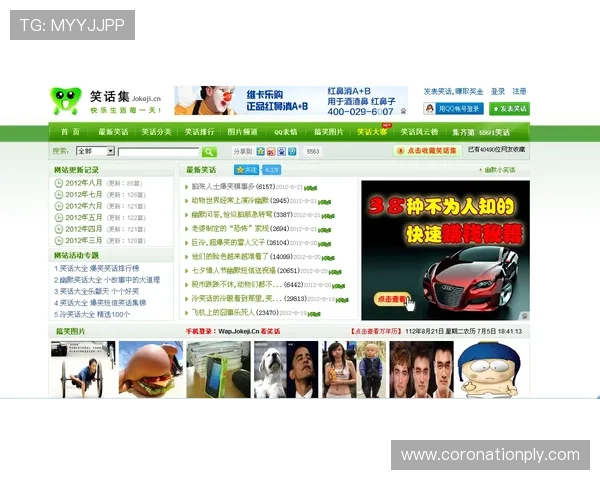Open the 首页 nav item
The height and width of the screenshot is (480, 600).
pos(70,132)
